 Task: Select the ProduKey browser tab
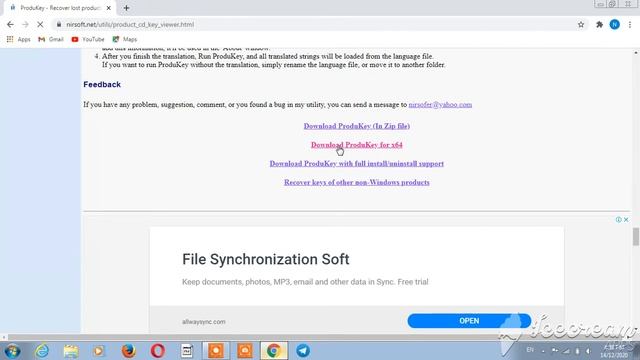click(x=60, y=8)
